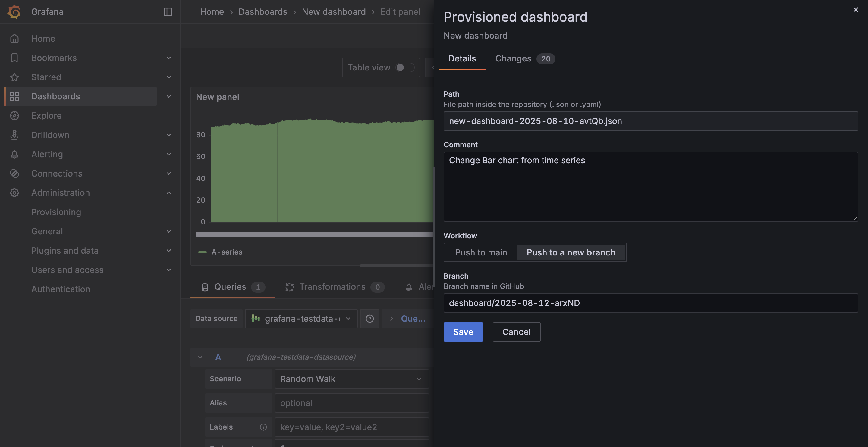Click the Connections icon
Screen dimensions: 868x447
14,173
